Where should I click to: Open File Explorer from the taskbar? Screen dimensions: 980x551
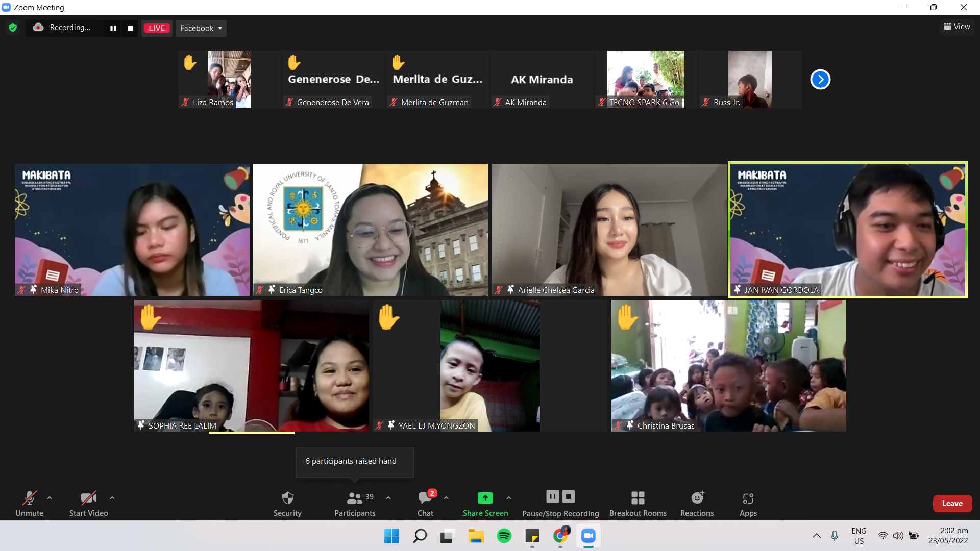[x=476, y=536]
